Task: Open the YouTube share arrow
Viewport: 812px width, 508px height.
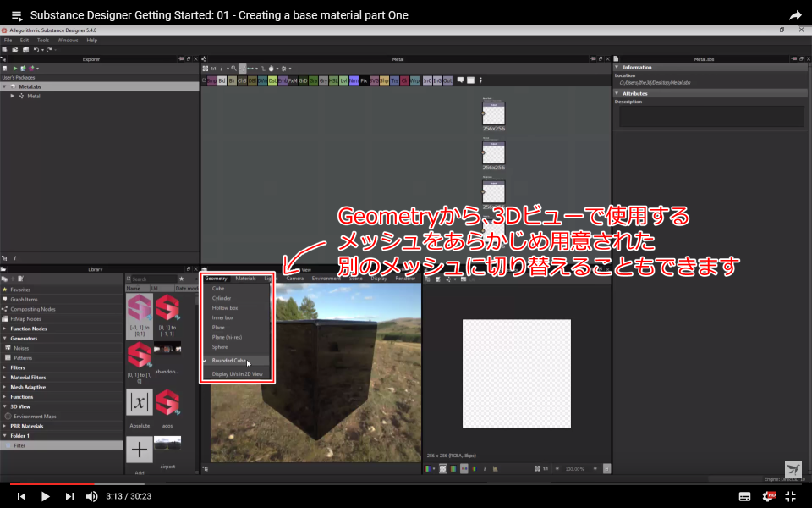Action: point(795,15)
